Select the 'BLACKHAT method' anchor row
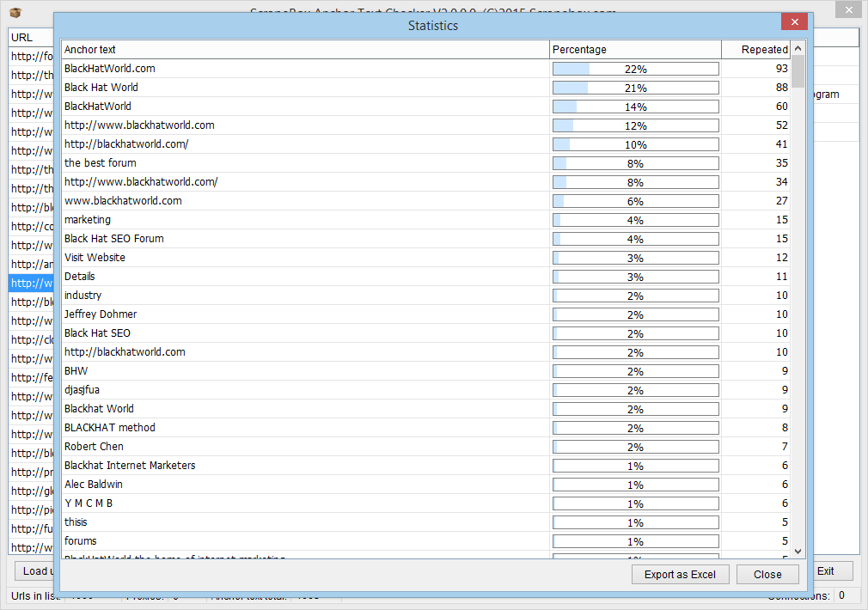Viewport: 868px width, 610px height. (425, 427)
